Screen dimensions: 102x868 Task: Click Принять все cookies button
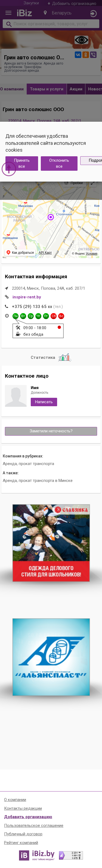click(21, 163)
